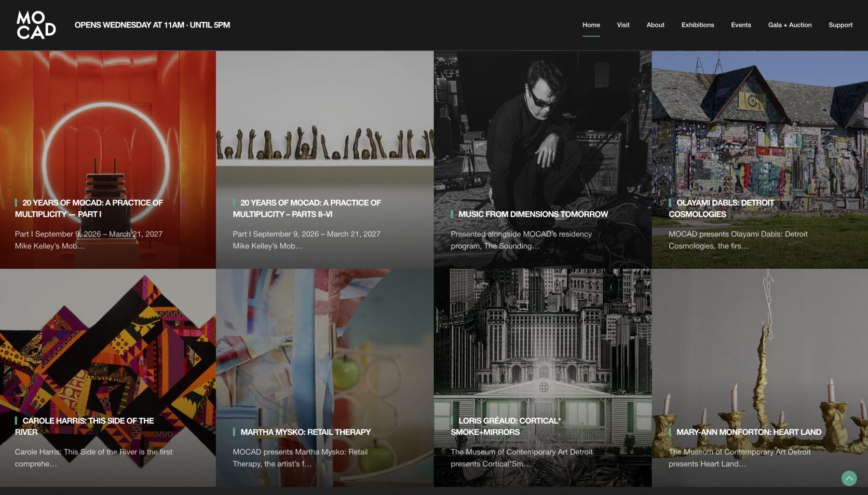
Task: Go to the About page
Action: pos(655,25)
